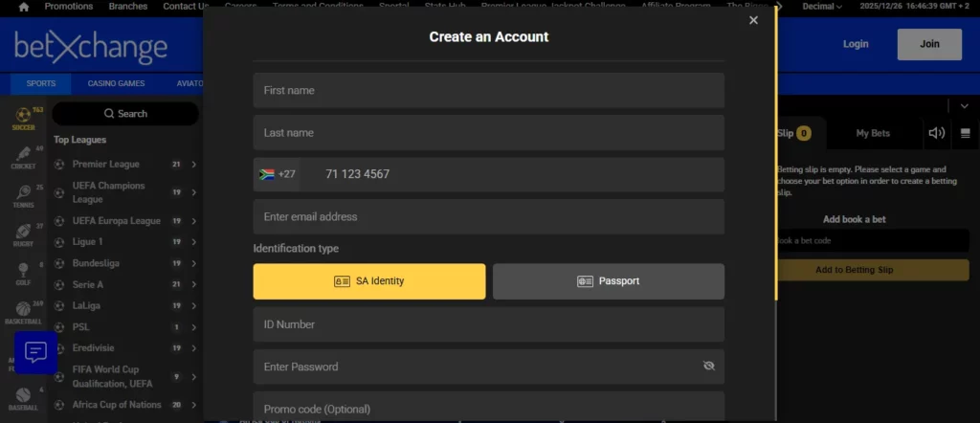The image size is (980, 423).
Task: Show password using the eye icon
Action: click(x=708, y=367)
